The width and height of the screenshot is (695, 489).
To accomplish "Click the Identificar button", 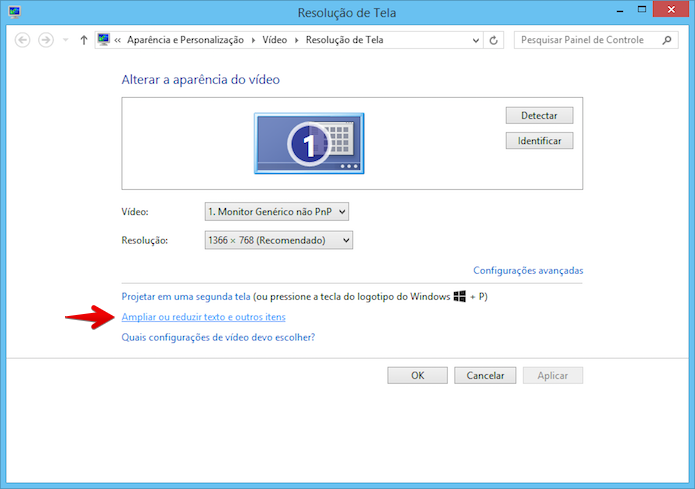I will click(539, 141).
